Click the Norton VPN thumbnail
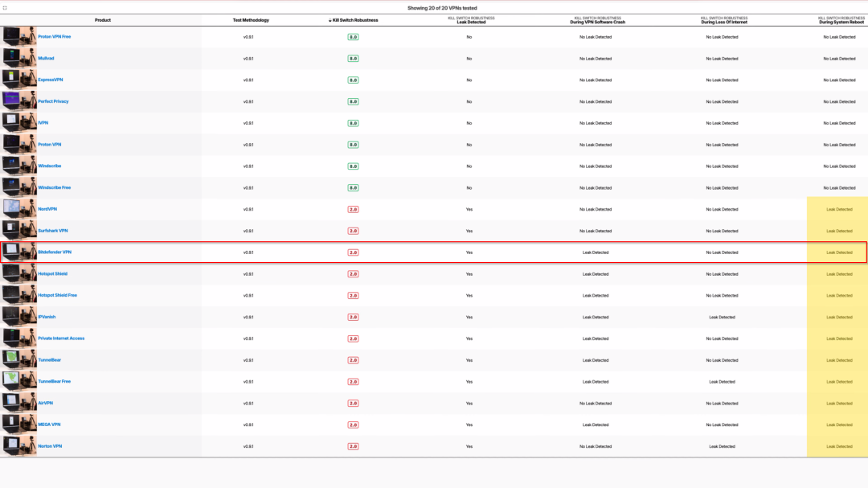The height and width of the screenshot is (488, 868). pos(19,446)
